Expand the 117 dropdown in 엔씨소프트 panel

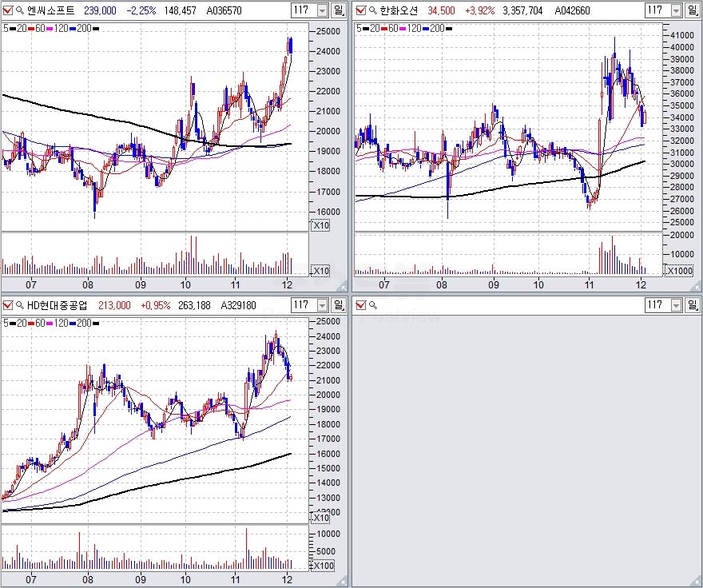coord(322,10)
